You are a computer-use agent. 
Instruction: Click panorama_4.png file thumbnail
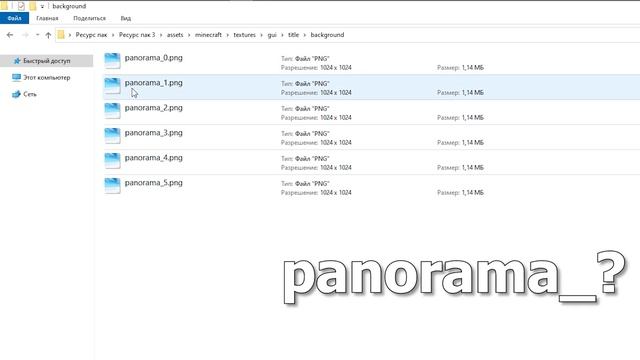pos(112,161)
